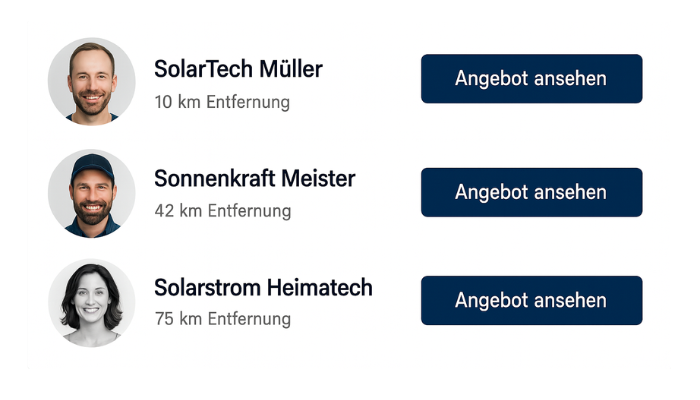Pick the installer with the shortest distance

point(238,69)
